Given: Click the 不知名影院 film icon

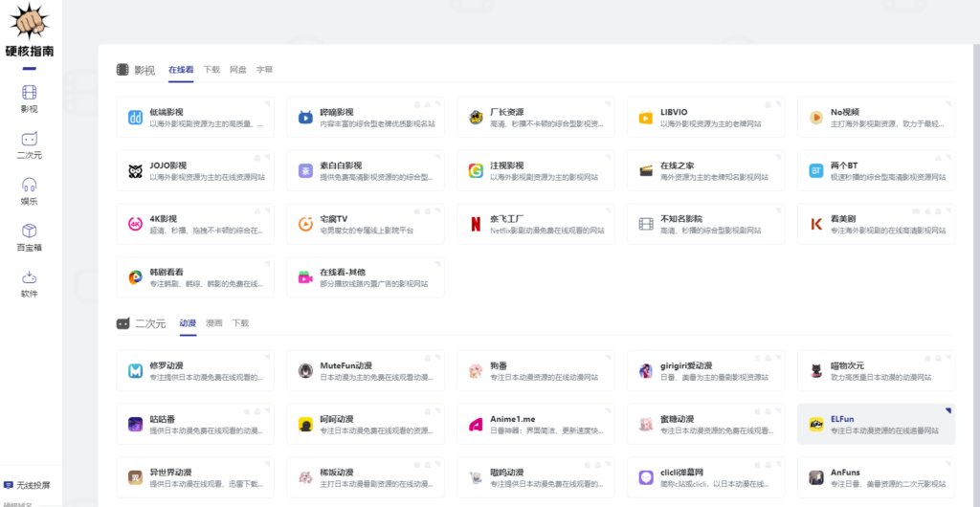Looking at the screenshot, I should pyautogui.click(x=646, y=224).
